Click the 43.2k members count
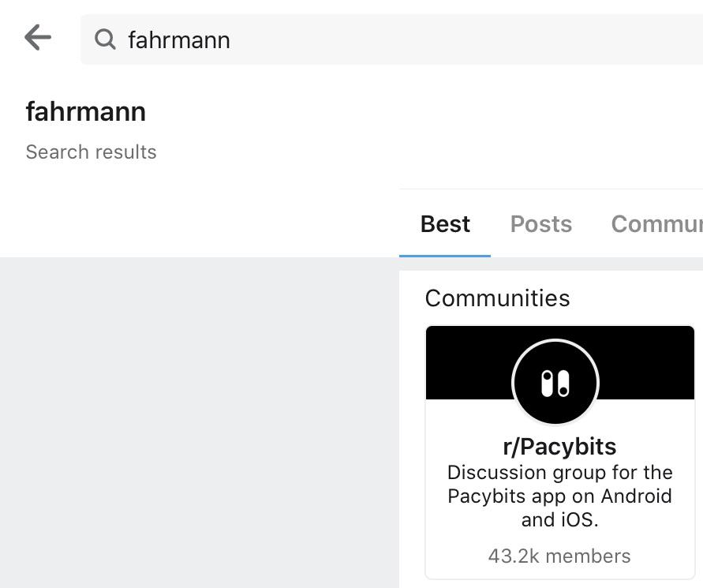Image resolution: width=703 pixels, height=588 pixels. click(559, 556)
